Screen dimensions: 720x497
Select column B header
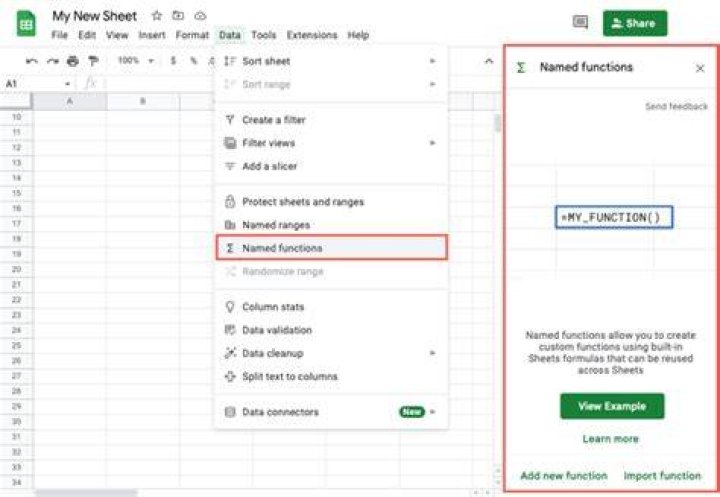[143, 101]
